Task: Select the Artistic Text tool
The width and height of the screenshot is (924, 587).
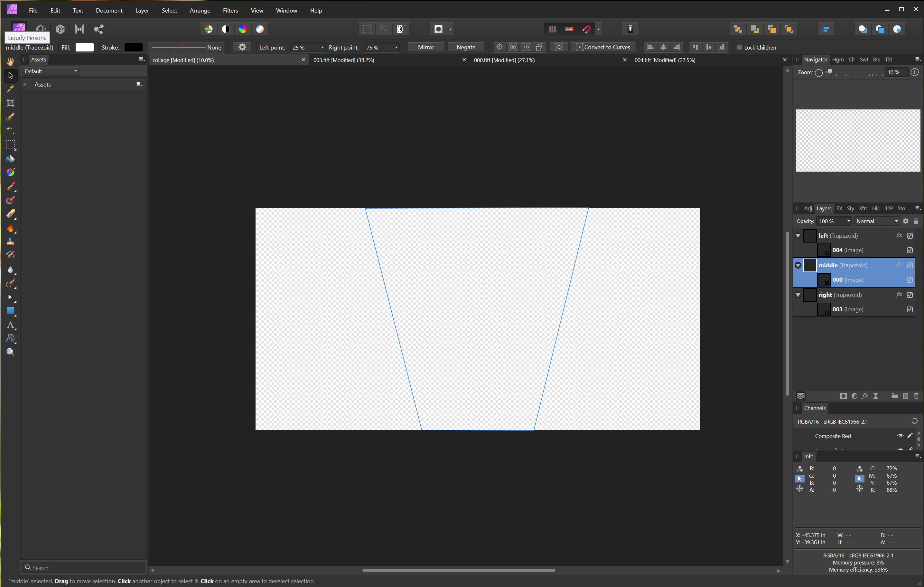Action: 10,325
